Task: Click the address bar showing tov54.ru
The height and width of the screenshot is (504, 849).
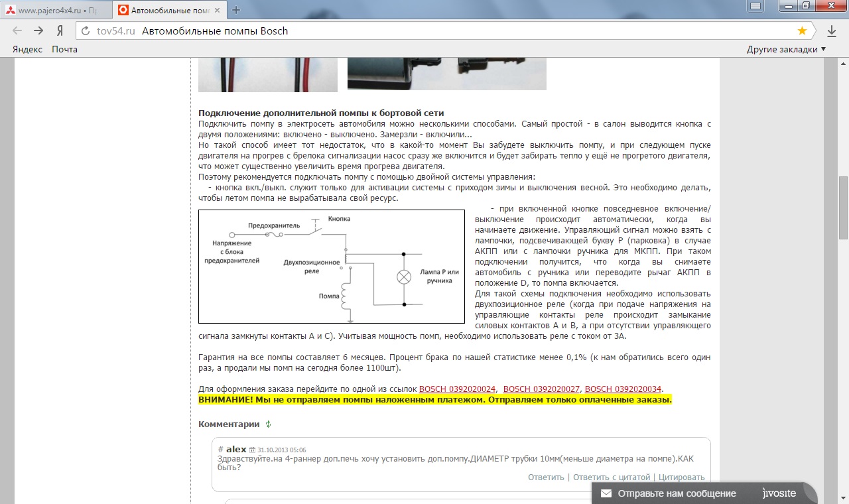Action: pyautogui.click(x=438, y=31)
